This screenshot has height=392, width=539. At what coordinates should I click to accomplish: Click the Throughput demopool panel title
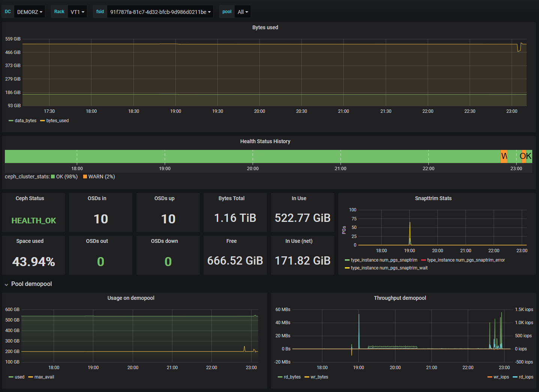(400, 298)
